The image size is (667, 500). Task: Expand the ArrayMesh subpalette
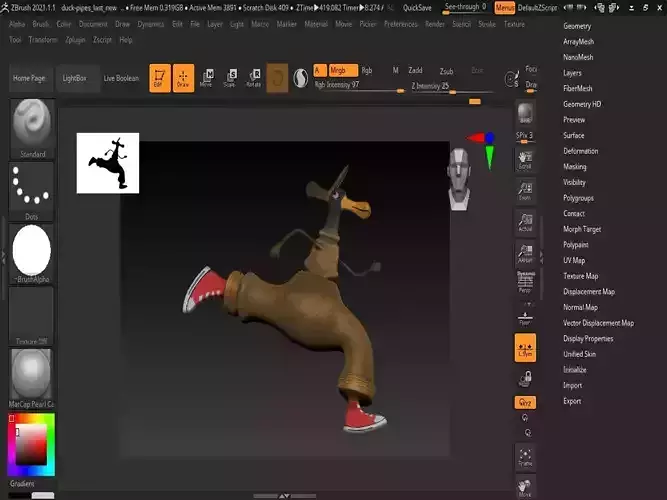click(579, 42)
